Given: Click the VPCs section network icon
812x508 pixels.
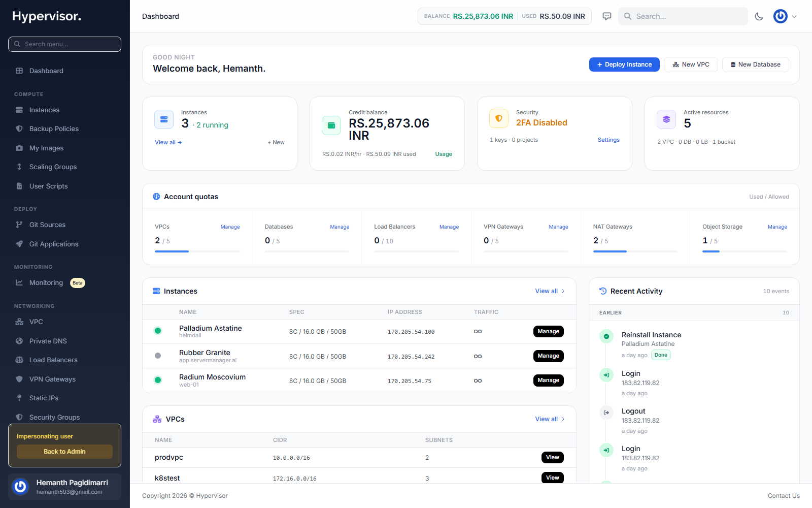Looking at the screenshot, I should pyautogui.click(x=157, y=419).
